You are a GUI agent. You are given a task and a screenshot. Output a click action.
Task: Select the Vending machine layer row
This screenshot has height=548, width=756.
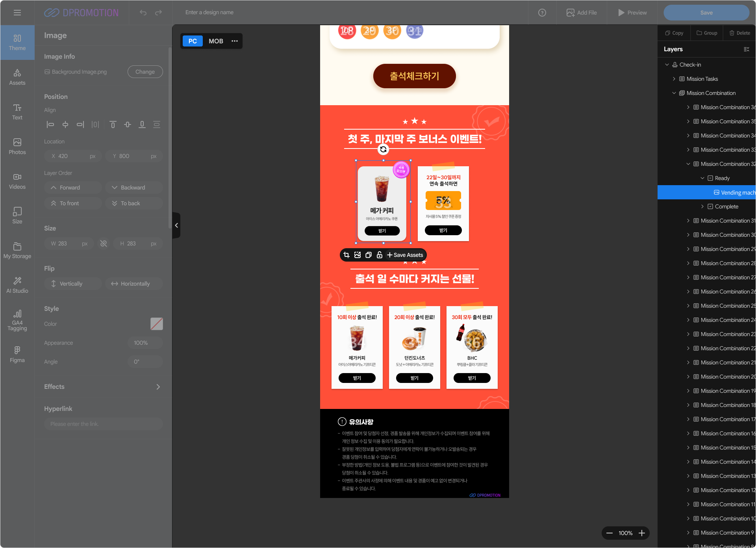coord(706,192)
